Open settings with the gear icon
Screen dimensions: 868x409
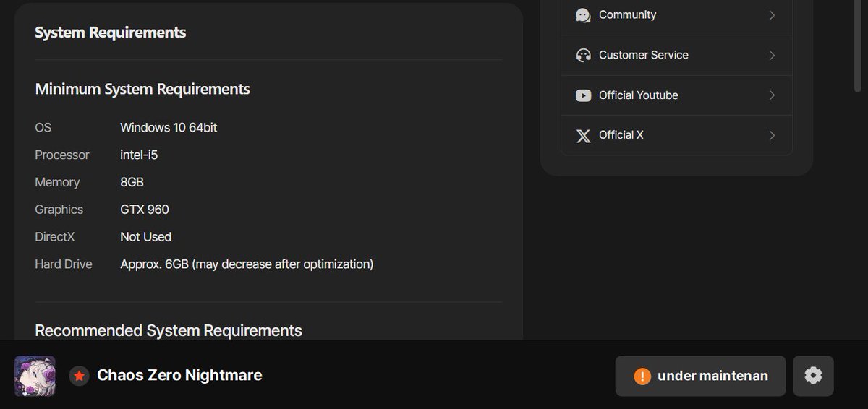tap(813, 376)
